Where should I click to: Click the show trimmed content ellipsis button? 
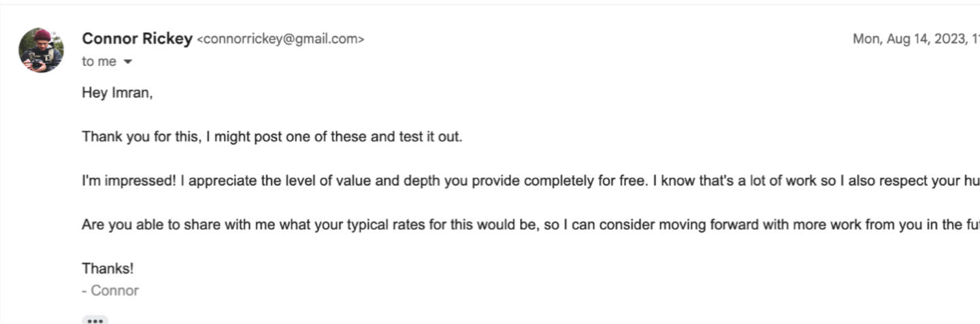tap(95, 319)
